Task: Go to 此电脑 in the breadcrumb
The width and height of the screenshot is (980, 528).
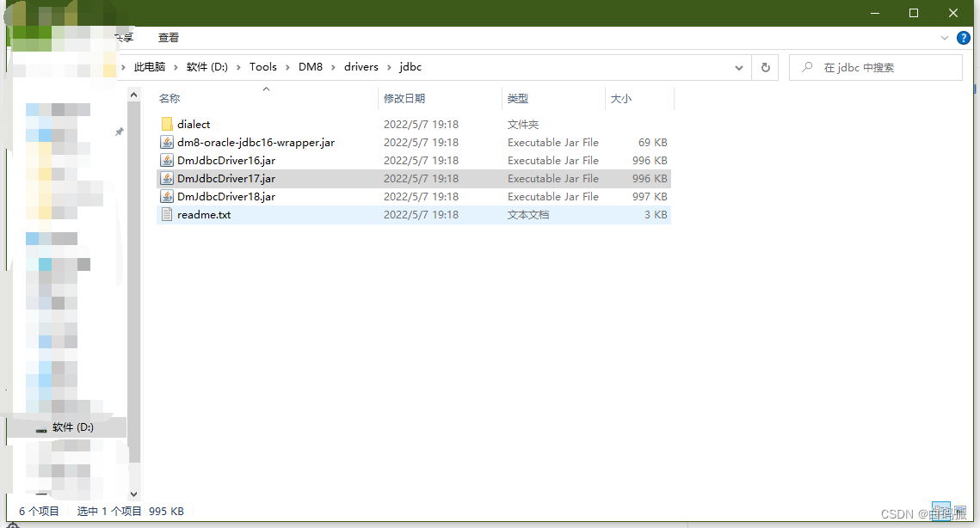Action: pos(150,67)
